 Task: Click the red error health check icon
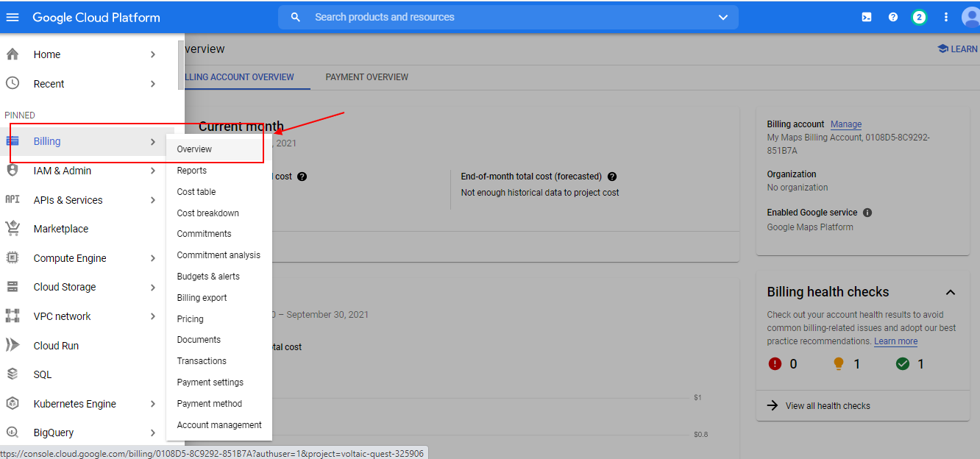775,363
